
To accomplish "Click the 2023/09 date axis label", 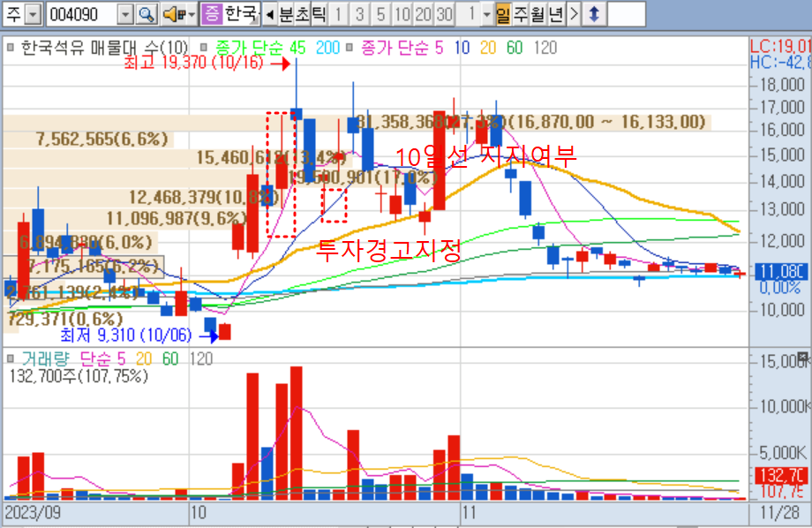I will pos(32,513).
